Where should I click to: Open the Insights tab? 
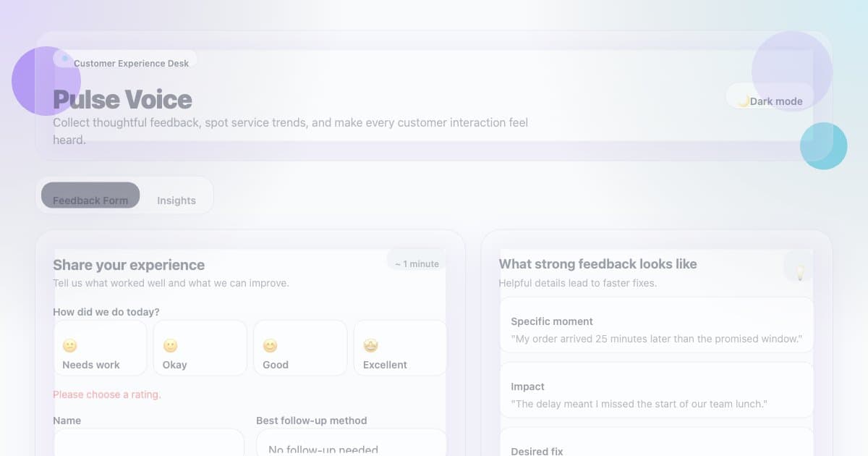[x=176, y=200]
